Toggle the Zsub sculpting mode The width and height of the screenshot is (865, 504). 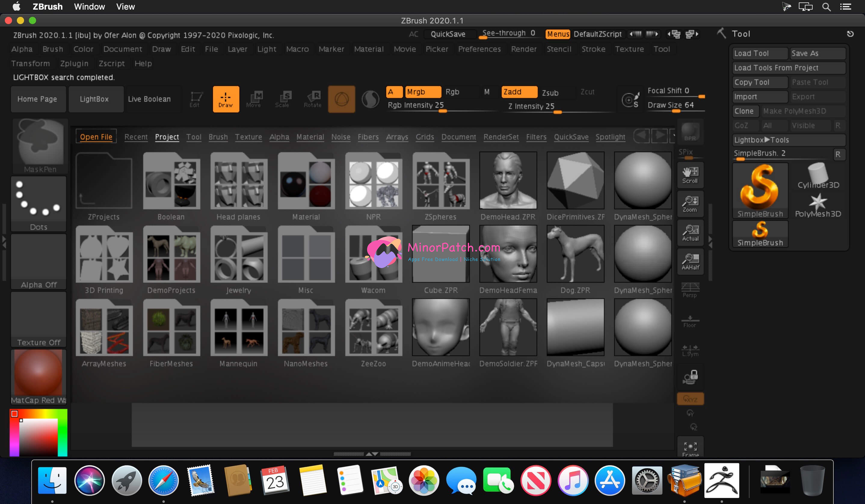point(551,92)
